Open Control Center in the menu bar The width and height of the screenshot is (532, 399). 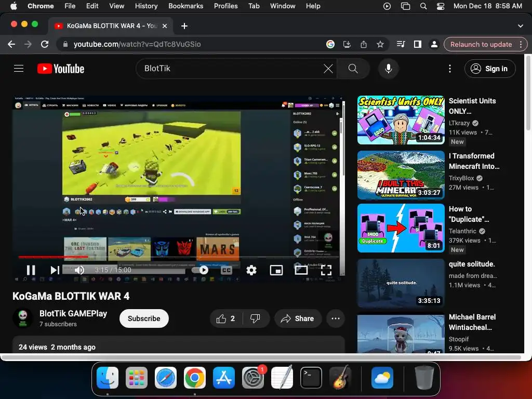440,6
